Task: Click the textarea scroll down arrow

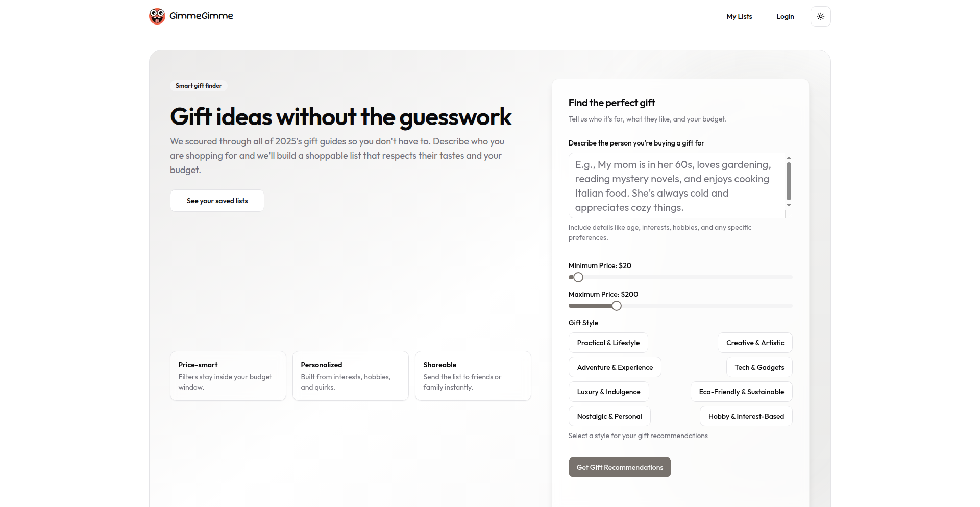Action: pyautogui.click(x=789, y=205)
